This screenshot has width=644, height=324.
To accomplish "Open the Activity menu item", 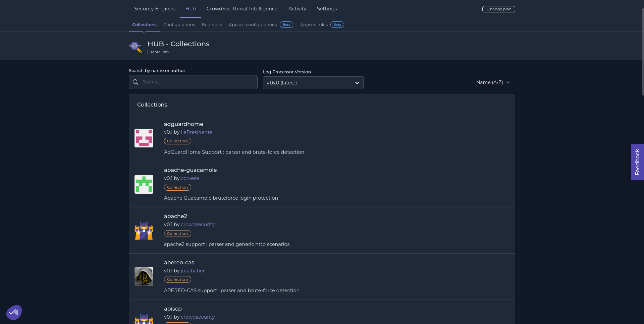I will tap(297, 9).
